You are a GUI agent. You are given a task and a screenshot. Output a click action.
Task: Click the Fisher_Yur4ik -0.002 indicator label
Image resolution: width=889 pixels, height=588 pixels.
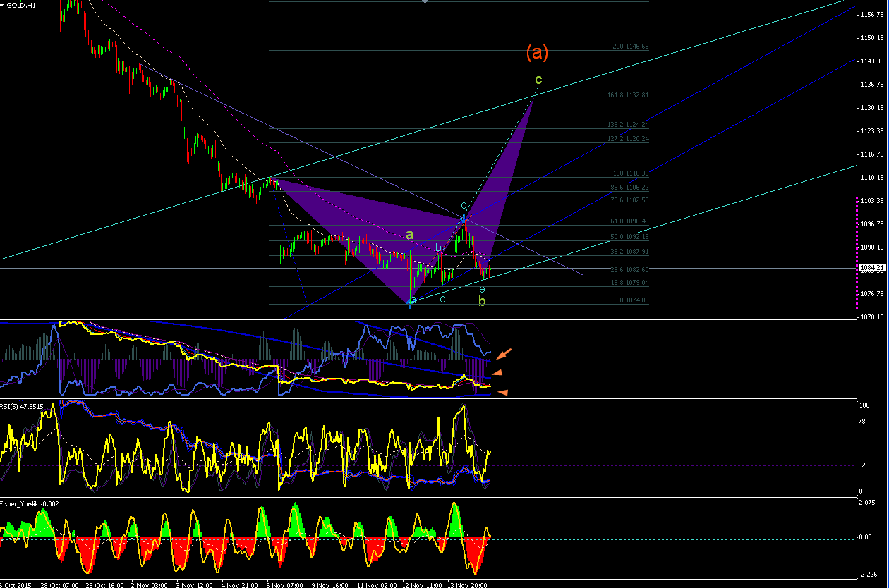[29, 503]
